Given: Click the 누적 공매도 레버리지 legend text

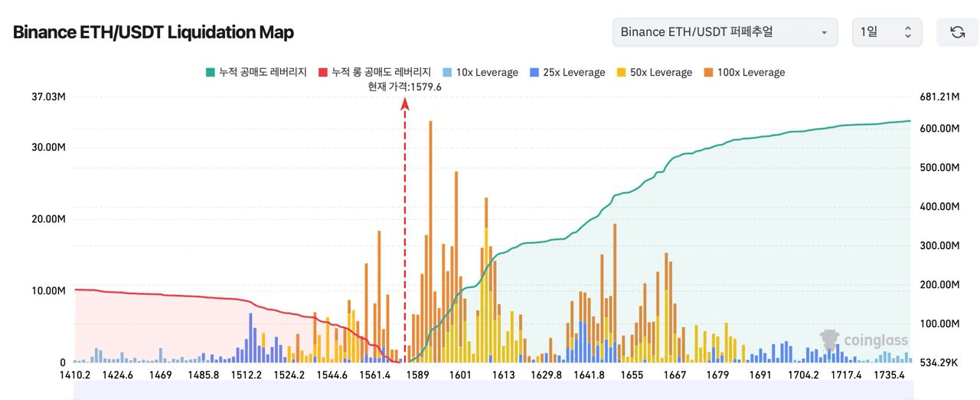Looking at the screenshot, I should (x=263, y=72).
